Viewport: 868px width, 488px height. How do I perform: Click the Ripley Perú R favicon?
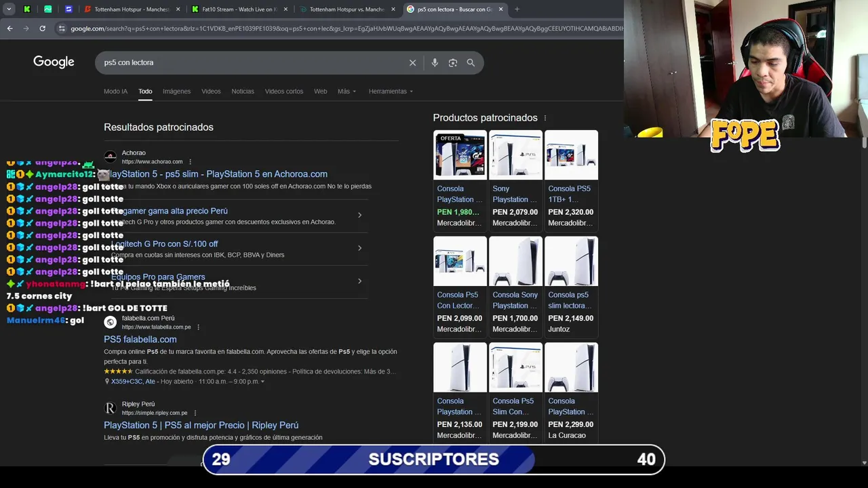pos(110,408)
